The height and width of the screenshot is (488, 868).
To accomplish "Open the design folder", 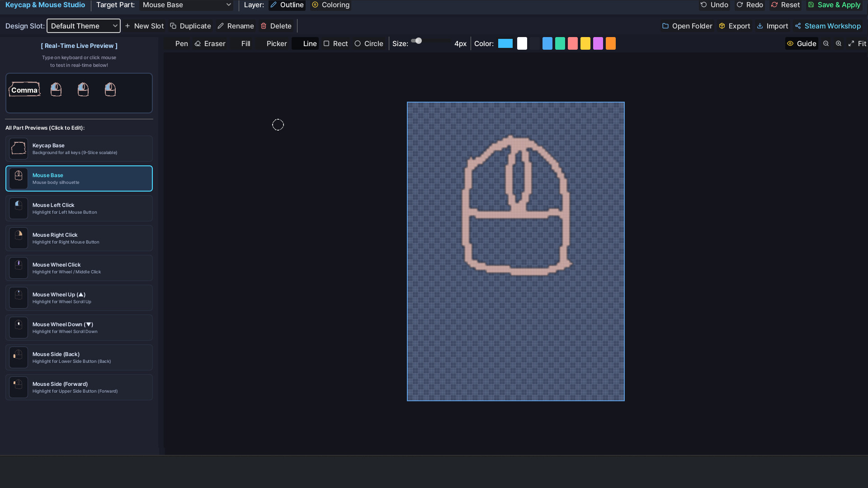I will (687, 26).
